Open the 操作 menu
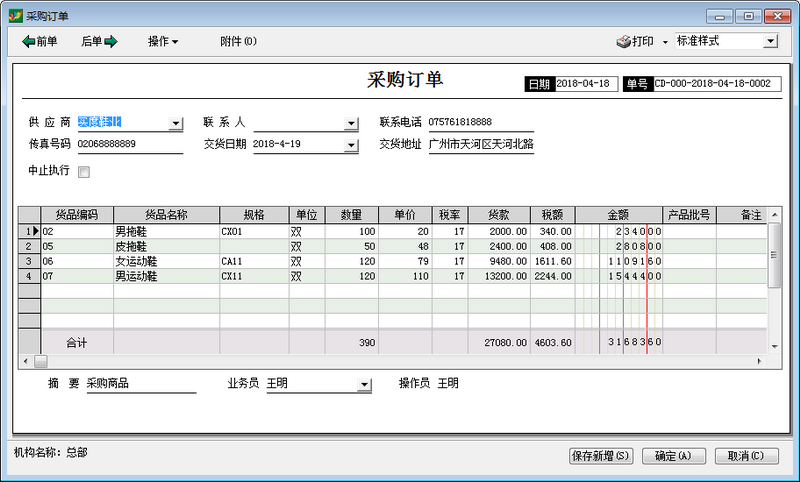This screenshot has height=482, width=800. (x=163, y=41)
